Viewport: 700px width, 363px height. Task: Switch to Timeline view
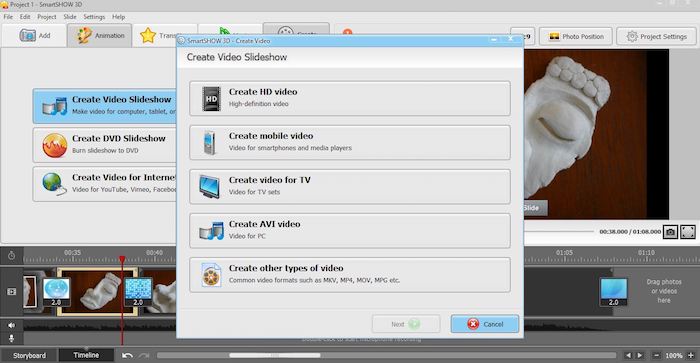[86, 355]
